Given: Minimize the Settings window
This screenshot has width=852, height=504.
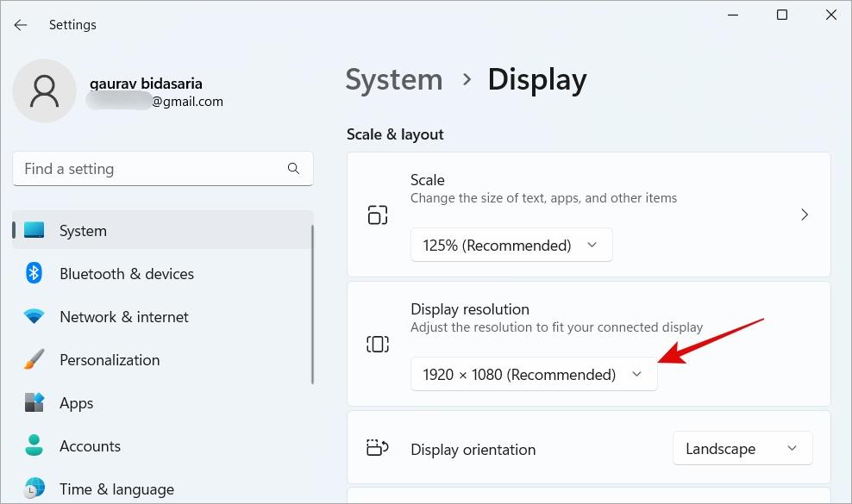Looking at the screenshot, I should click(x=733, y=15).
